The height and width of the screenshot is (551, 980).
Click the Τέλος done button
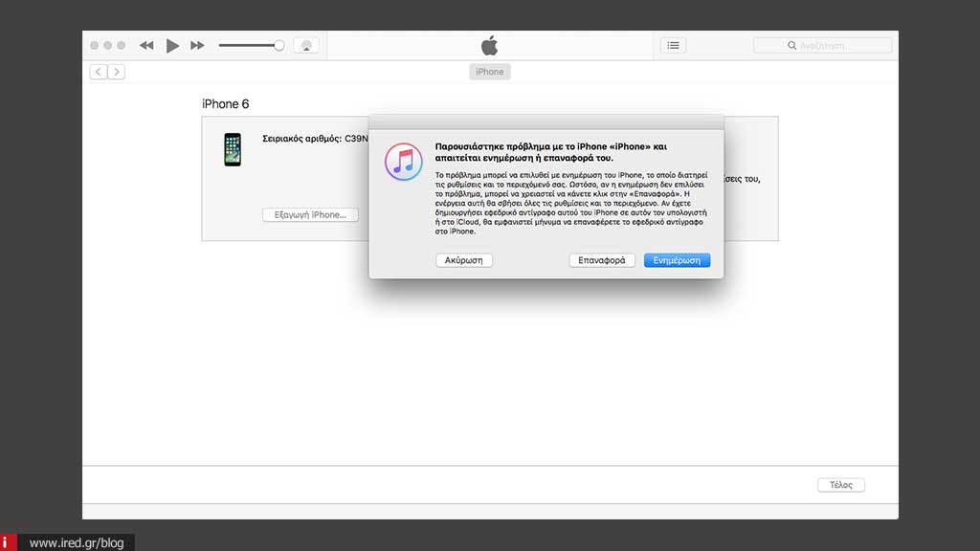point(840,485)
